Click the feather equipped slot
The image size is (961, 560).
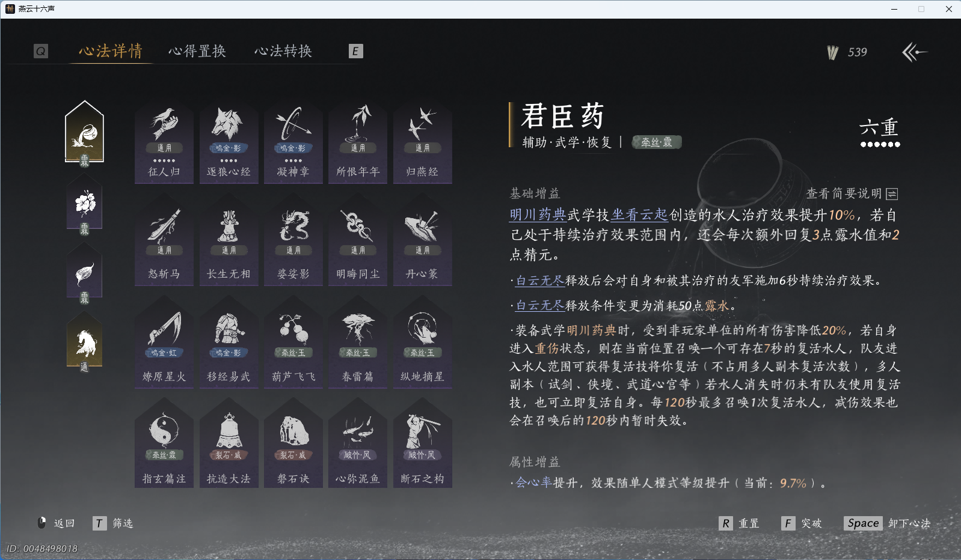point(85,274)
